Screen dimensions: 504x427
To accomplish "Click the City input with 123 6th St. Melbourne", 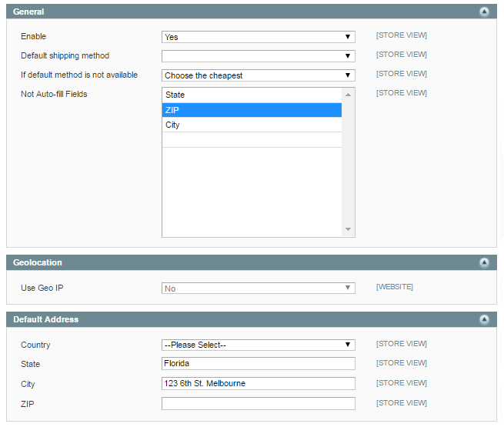I will point(258,383).
